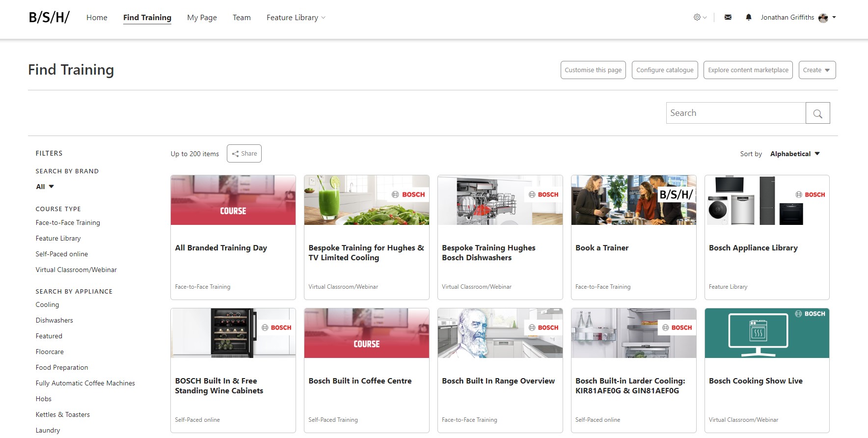Open Bosch Cooking Show Live thumbnail
This screenshot has width=868, height=438.
pyautogui.click(x=767, y=333)
